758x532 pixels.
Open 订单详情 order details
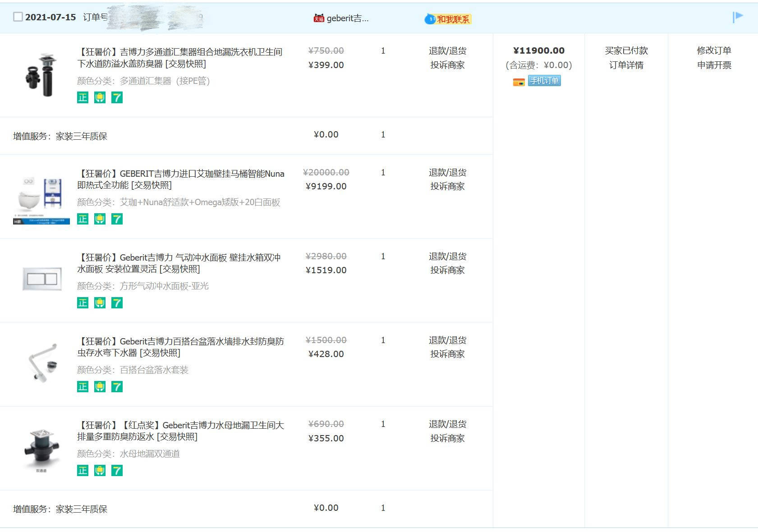click(626, 65)
